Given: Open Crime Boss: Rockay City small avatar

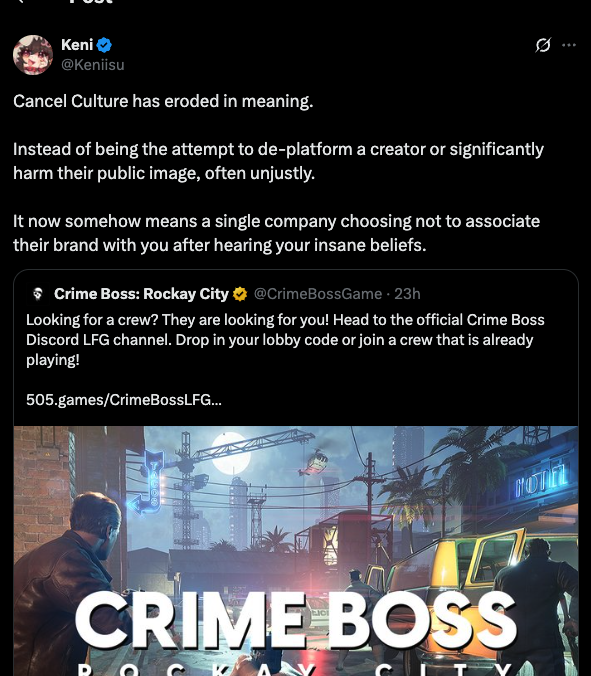Looking at the screenshot, I should pyautogui.click(x=38, y=294).
